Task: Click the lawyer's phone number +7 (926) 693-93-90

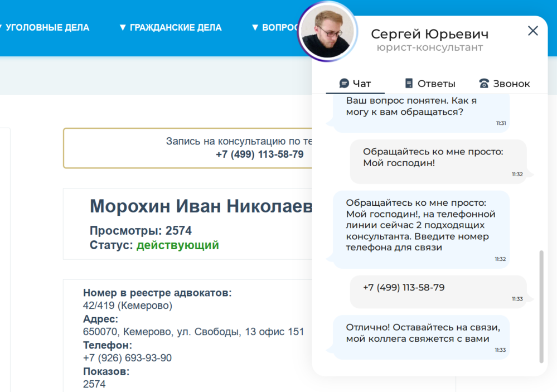Action: pos(127,358)
